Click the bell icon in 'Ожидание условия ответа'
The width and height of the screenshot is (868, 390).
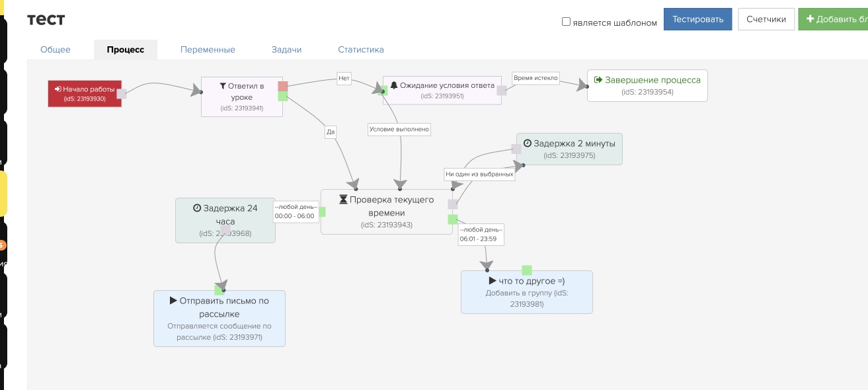[394, 85]
